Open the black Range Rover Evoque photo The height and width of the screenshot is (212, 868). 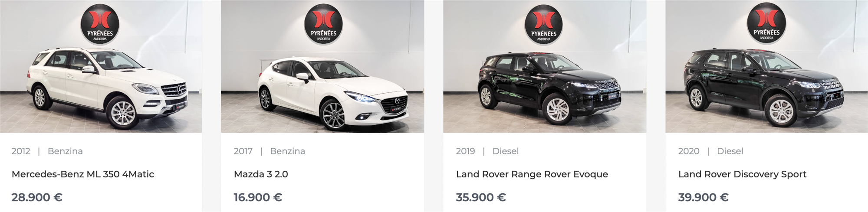pos(545,66)
